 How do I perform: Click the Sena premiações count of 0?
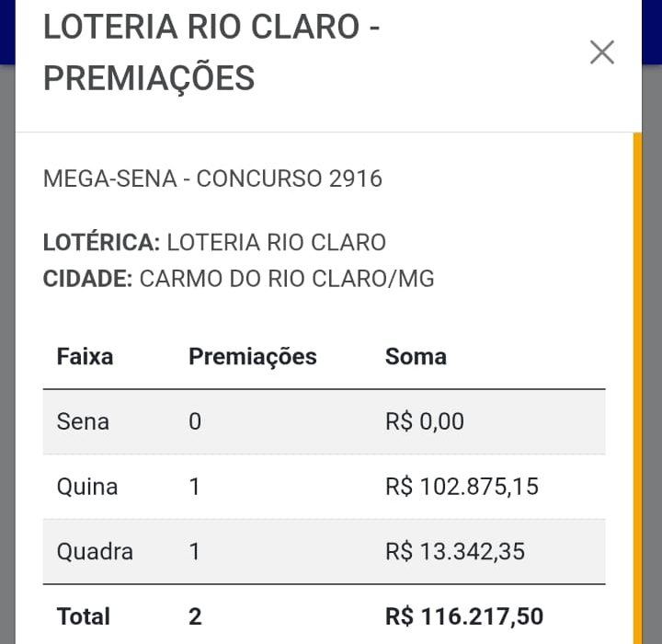[x=195, y=421]
